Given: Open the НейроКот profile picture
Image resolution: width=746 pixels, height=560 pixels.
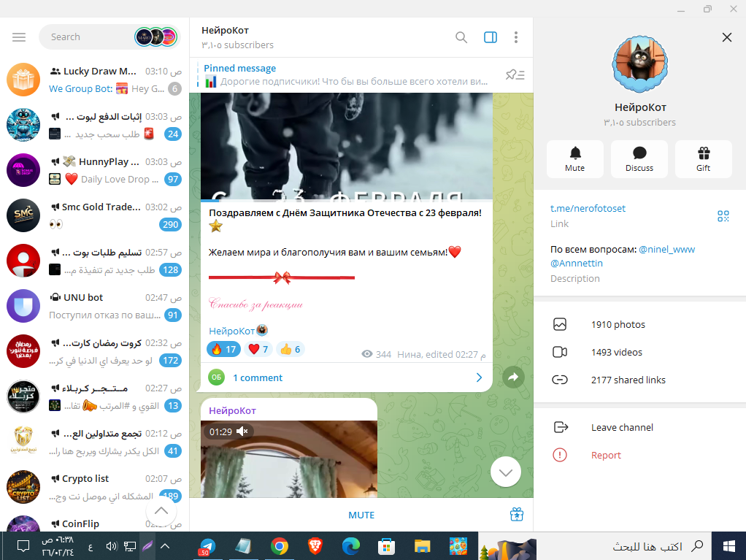Looking at the screenshot, I should click(640, 64).
